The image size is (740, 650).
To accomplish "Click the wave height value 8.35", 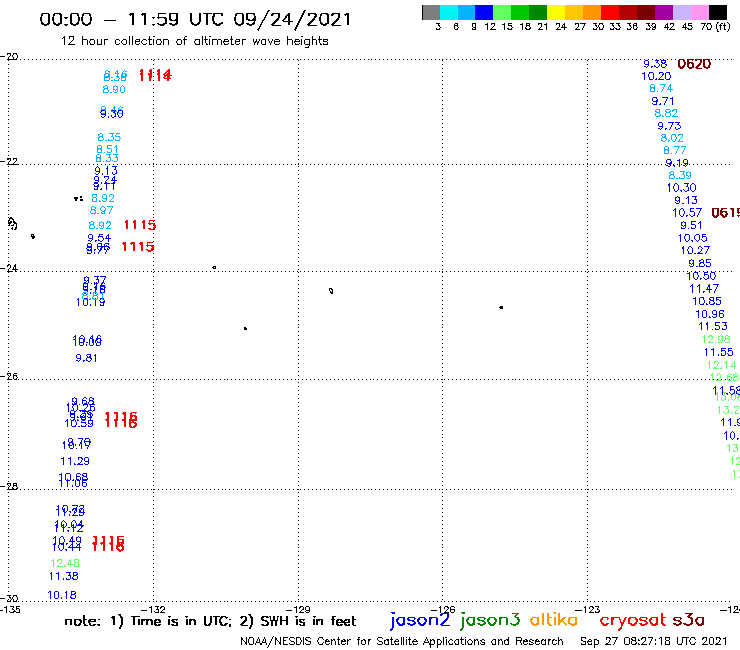I will [109, 137].
